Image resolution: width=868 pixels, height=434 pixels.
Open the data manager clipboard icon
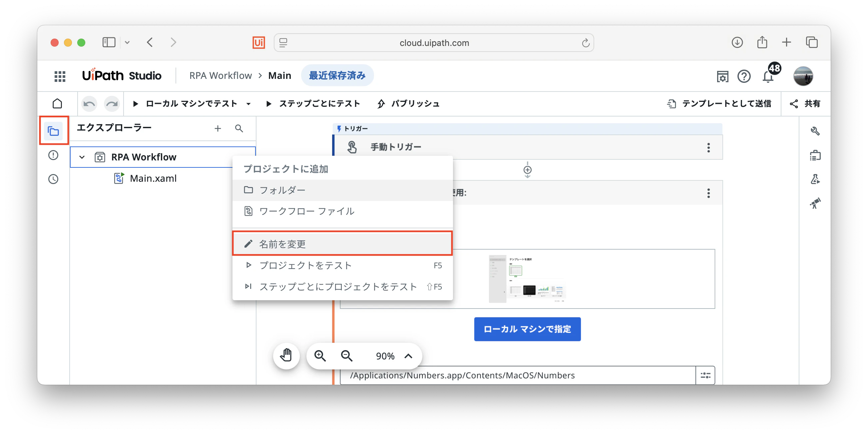[x=815, y=155]
